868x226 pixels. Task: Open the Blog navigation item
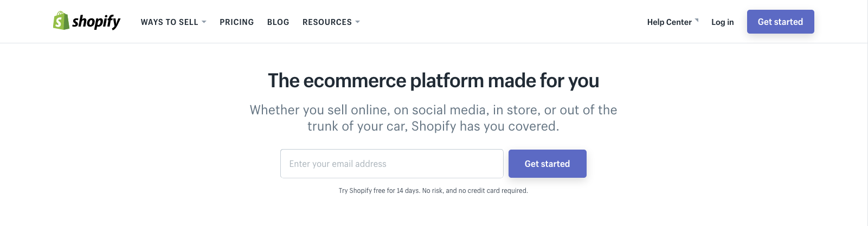pyautogui.click(x=278, y=22)
